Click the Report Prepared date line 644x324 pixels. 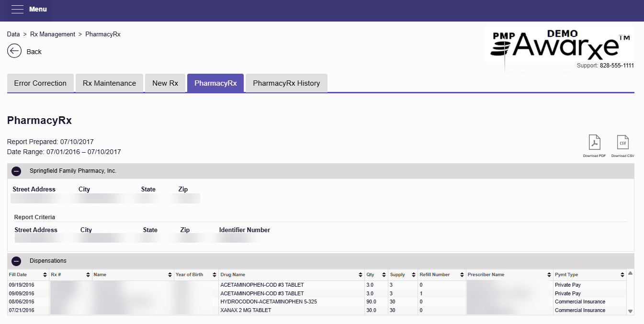coord(50,142)
